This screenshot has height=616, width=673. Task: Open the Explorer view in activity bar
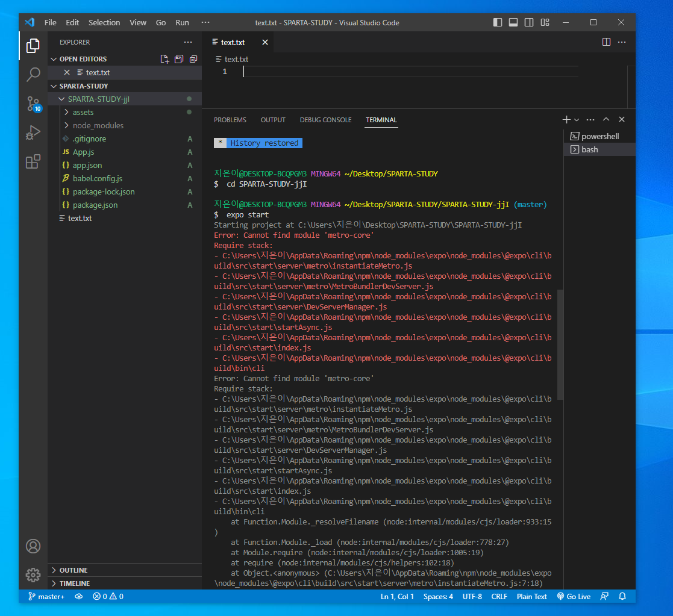33,46
